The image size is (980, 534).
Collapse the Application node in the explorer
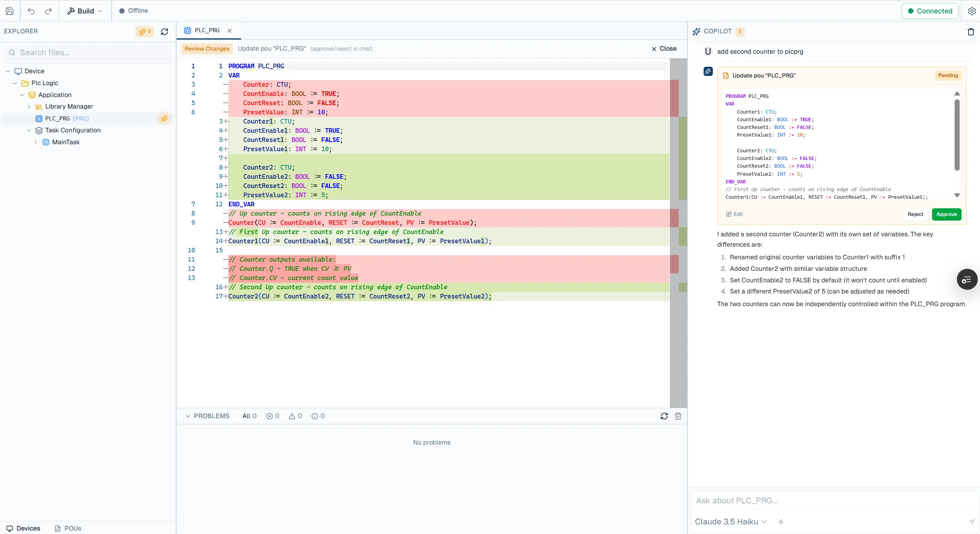21,94
